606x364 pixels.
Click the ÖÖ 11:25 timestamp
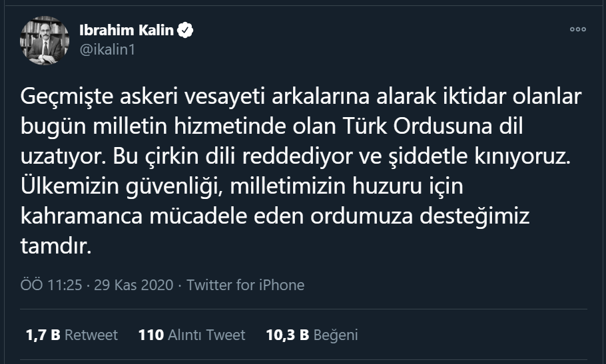[51, 285]
